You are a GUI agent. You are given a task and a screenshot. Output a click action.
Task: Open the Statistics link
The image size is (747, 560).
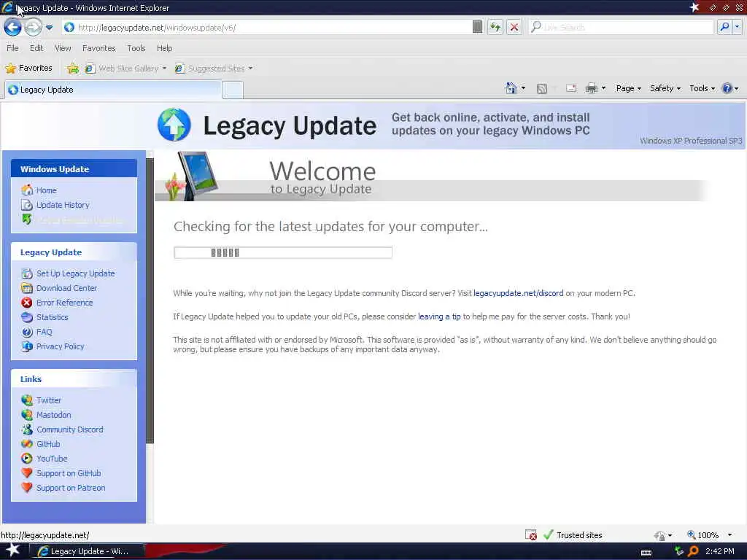pos(52,318)
